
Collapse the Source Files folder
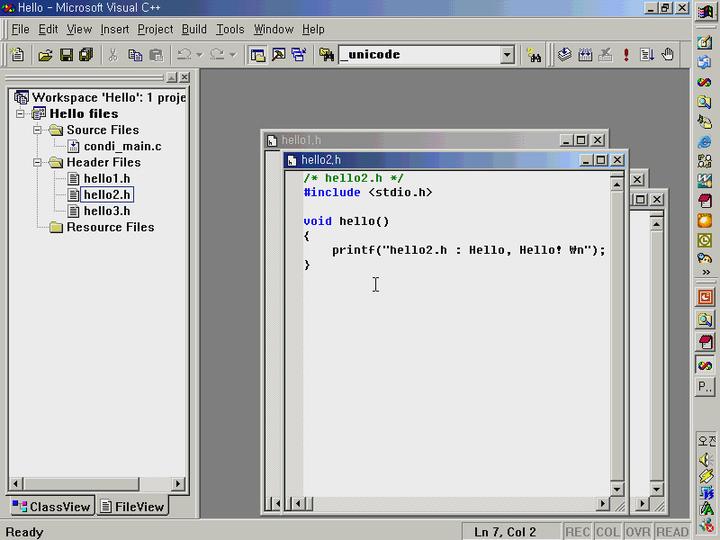point(37,130)
